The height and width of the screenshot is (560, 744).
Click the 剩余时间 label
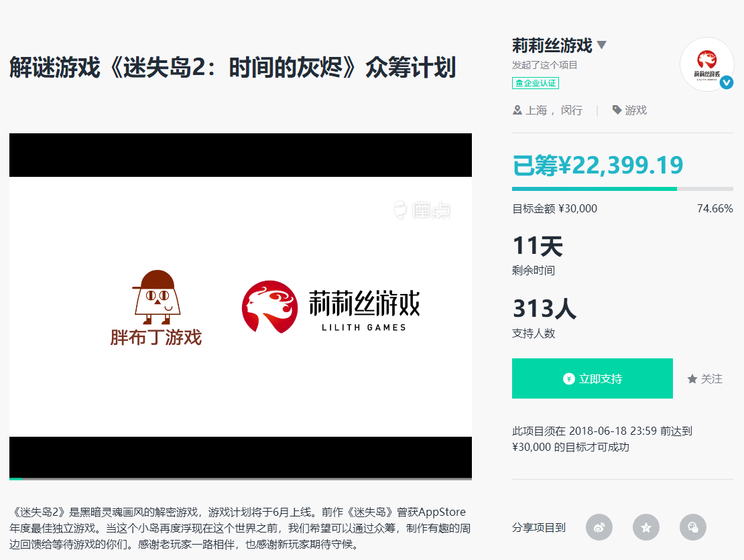534,270
